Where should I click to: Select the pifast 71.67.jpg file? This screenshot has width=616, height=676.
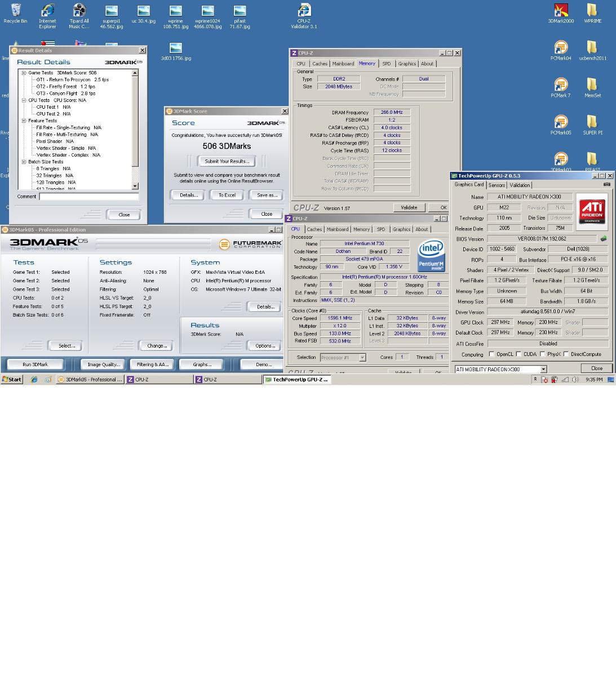pos(240,16)
